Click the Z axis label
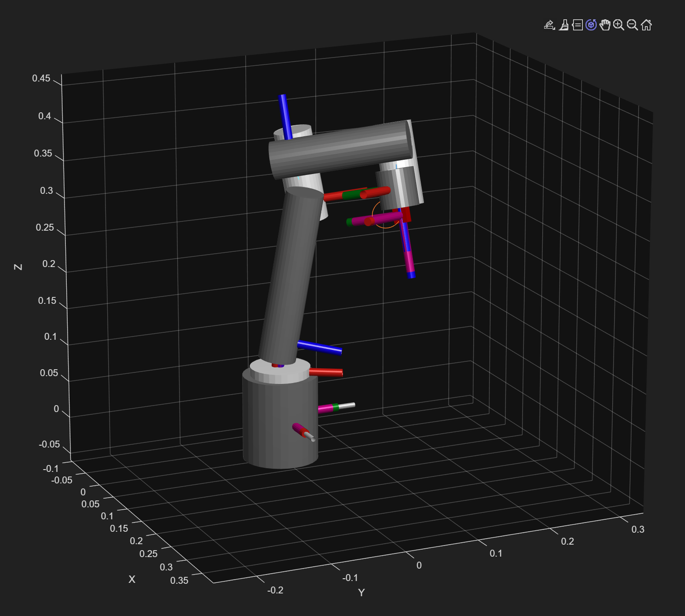Viewport: 685px width, 616px height. (18, 267)
